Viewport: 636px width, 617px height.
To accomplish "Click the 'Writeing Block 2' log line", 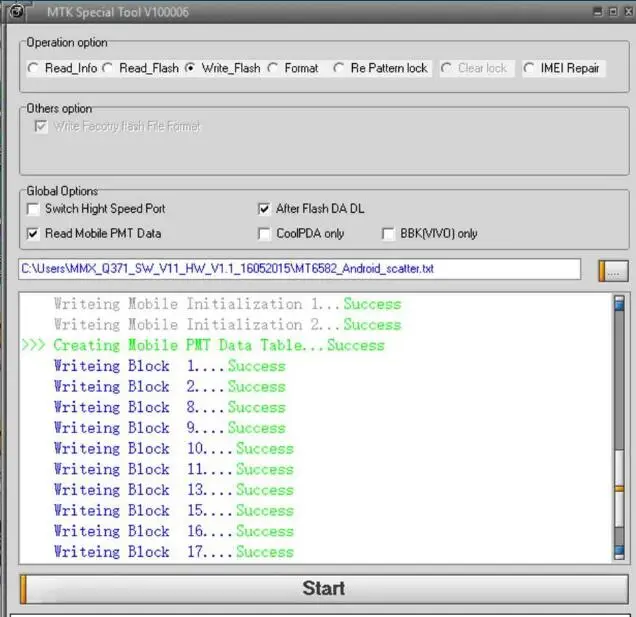I will (170, 387).
